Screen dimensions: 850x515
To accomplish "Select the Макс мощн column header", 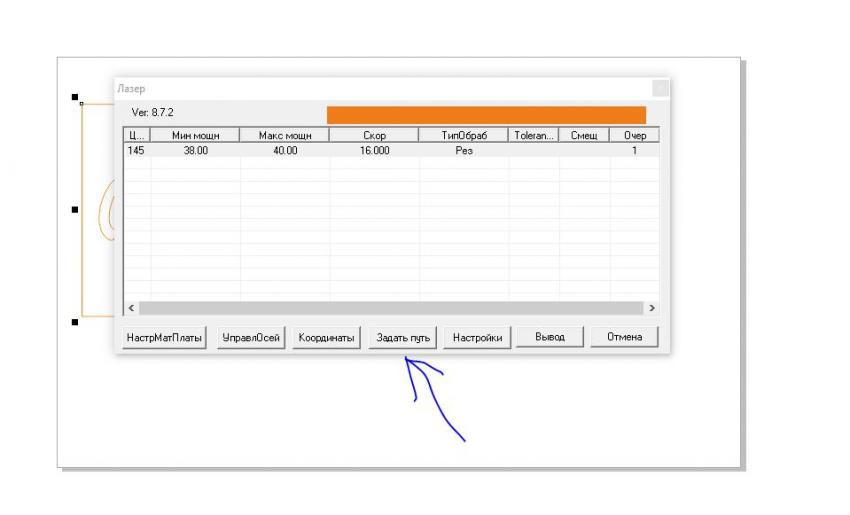I will click(285, 135).
